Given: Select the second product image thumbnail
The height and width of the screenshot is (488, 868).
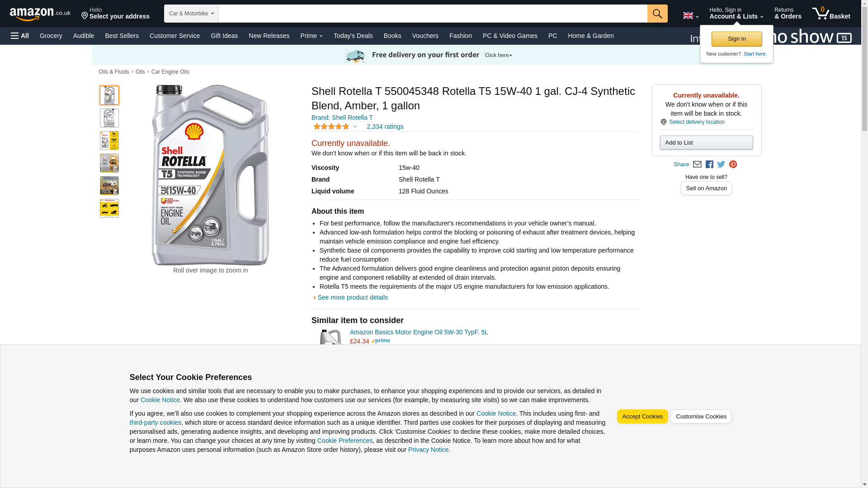Looking at the screenshot, I should coord(109,118).
